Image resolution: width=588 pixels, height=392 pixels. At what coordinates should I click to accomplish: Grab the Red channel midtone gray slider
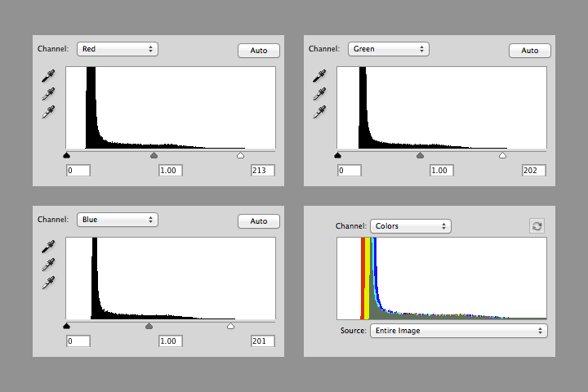pos(154,155)
